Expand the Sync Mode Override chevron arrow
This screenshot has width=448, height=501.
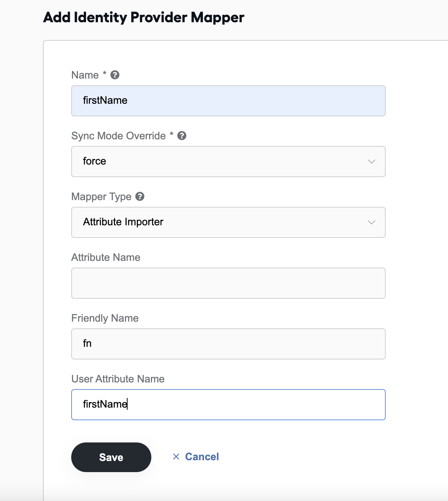pyautogui.click(x=372, y=162)
